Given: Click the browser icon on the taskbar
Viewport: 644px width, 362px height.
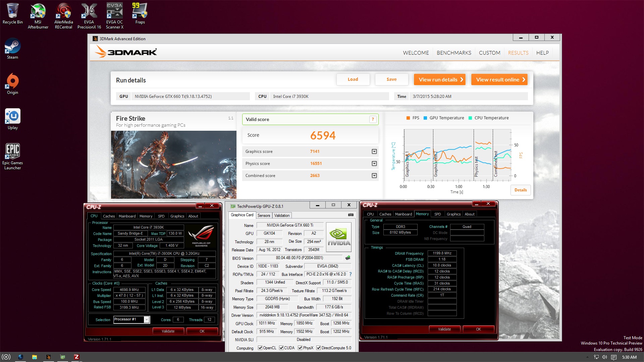Looking at the screenshot, I should [x=20, y=357].
